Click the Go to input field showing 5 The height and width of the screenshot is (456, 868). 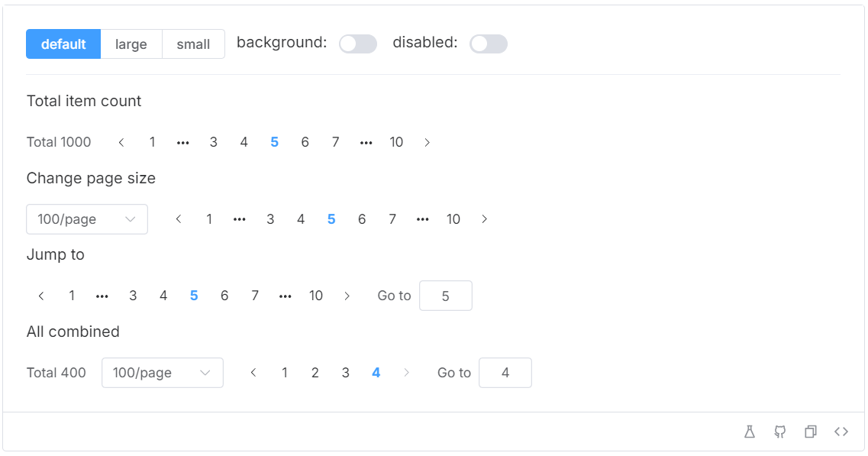[446, 296]
